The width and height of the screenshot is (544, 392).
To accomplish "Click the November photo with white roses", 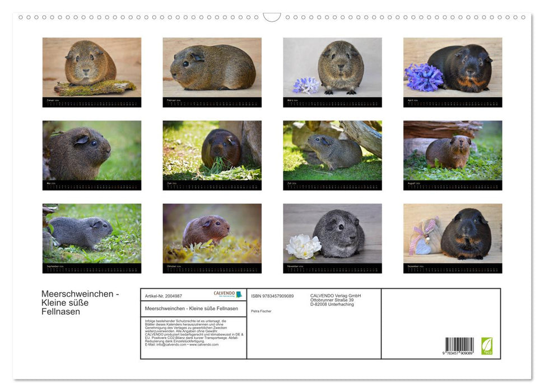I will click(x=332, y=235).
